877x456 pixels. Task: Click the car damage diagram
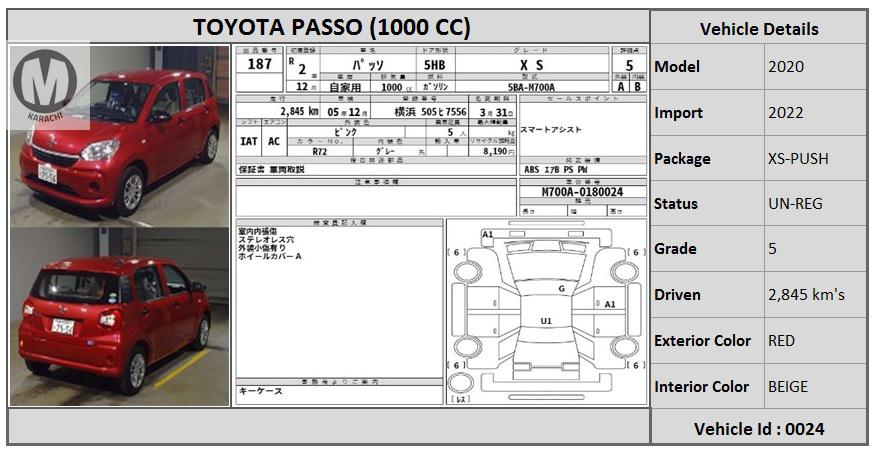click(546, 312)
